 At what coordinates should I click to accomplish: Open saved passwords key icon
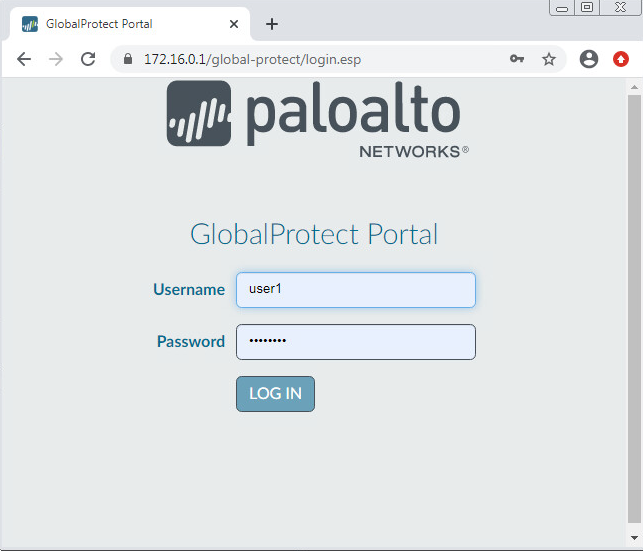tap(517, 59)
